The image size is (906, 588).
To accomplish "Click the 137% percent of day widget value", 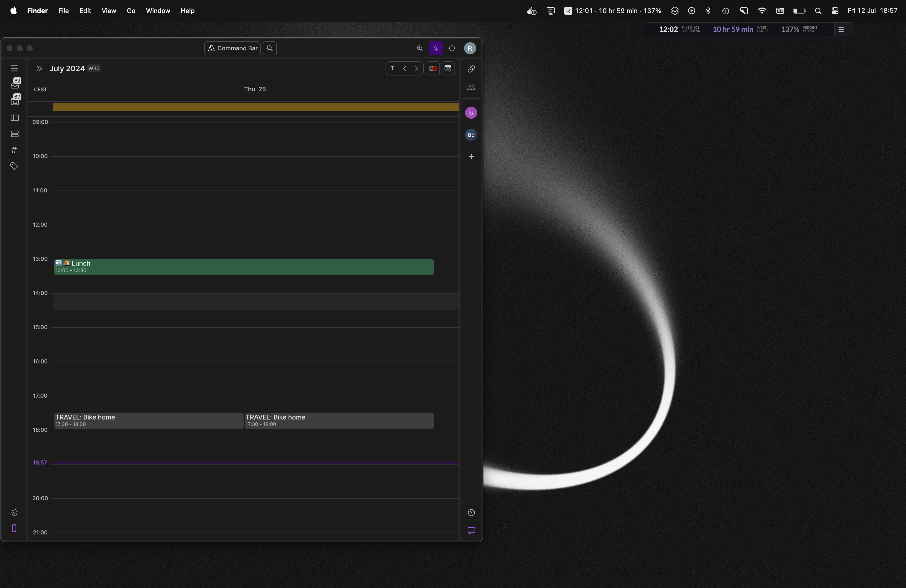I will click(790, 29).
